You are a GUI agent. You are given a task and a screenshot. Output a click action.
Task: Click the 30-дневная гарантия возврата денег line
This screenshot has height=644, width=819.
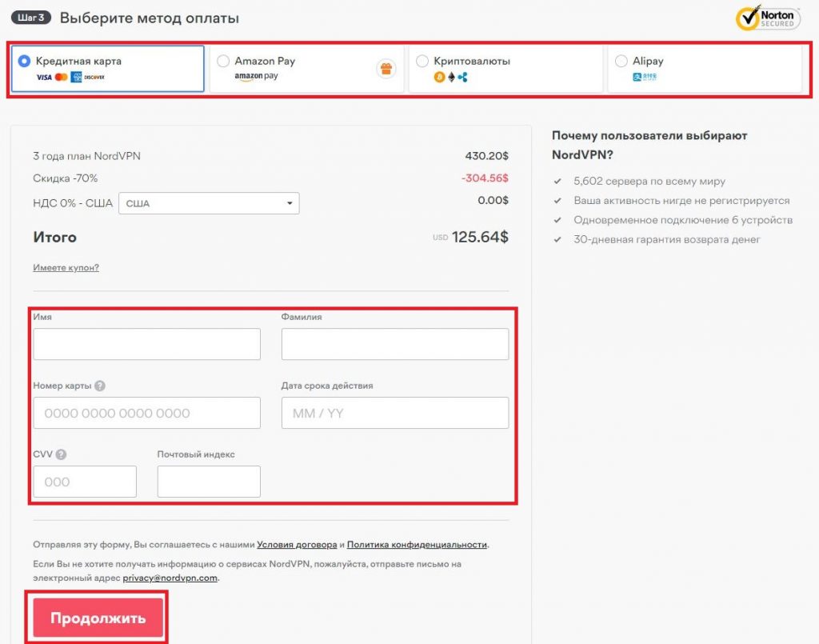[666, 239]
